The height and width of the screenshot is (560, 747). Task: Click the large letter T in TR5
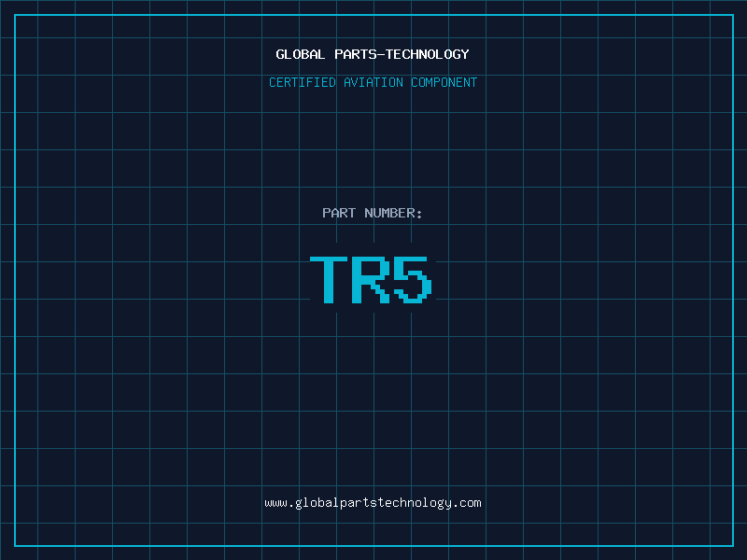328,280
